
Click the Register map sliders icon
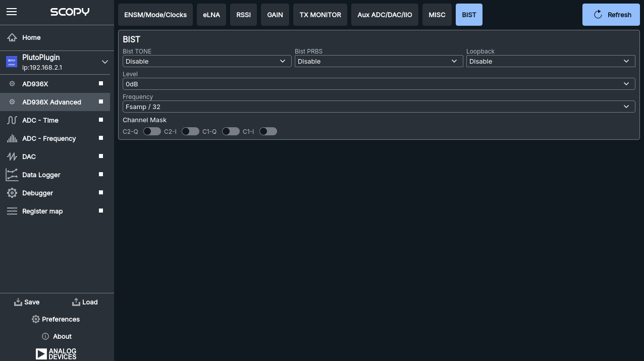pyautogui.click(x=12, y=211)
